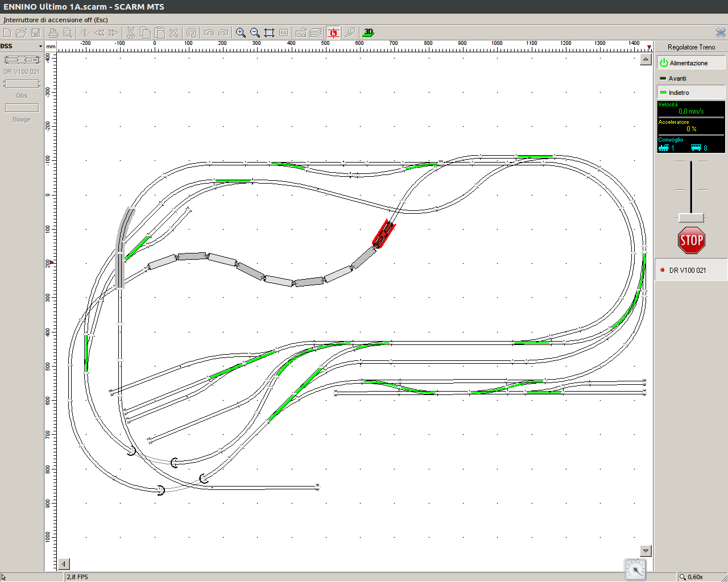Click the mm units box on ruler
The image size is (728, 582).
[x=51, y=46]
